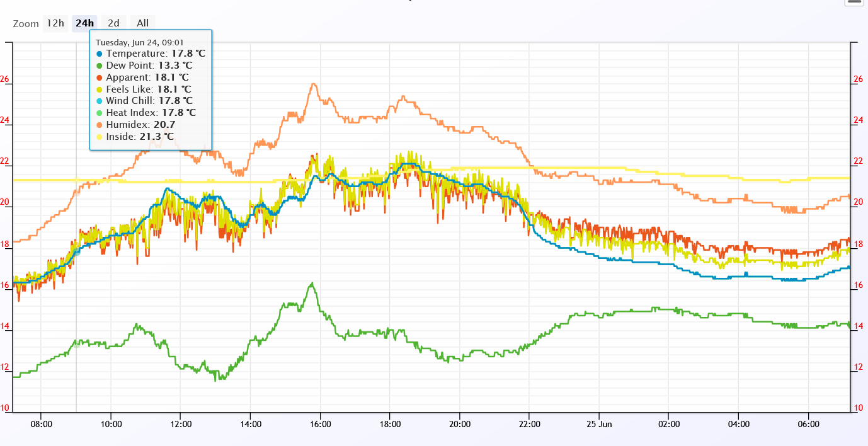
Task: Click the orange Humidex dot in tooltip
Action: [x=100, y=125]
